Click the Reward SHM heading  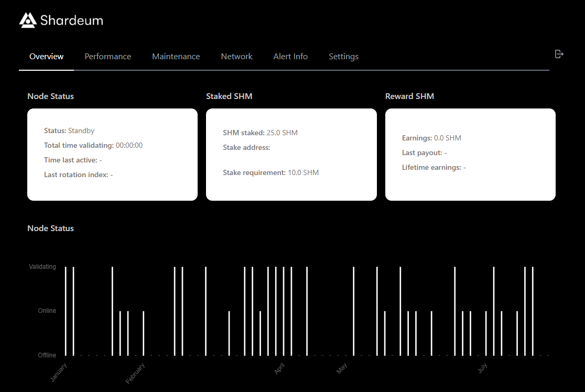pyautogui.click(x=409, y=96)
